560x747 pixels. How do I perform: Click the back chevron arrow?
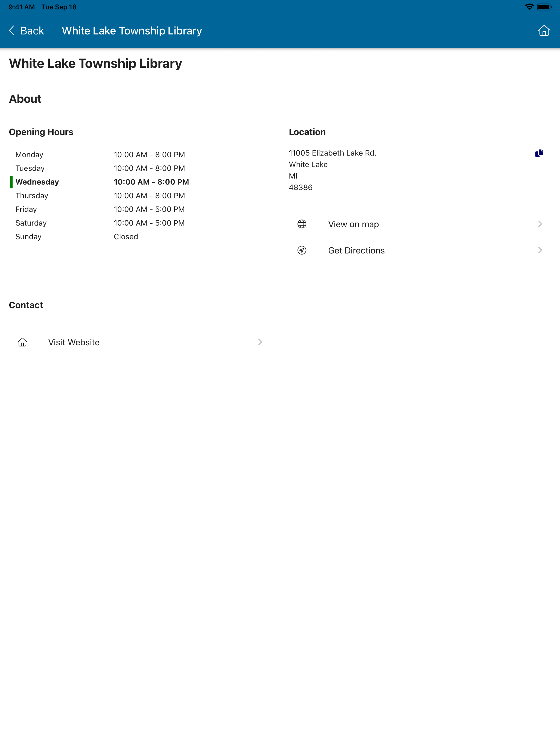pos(12,30)
